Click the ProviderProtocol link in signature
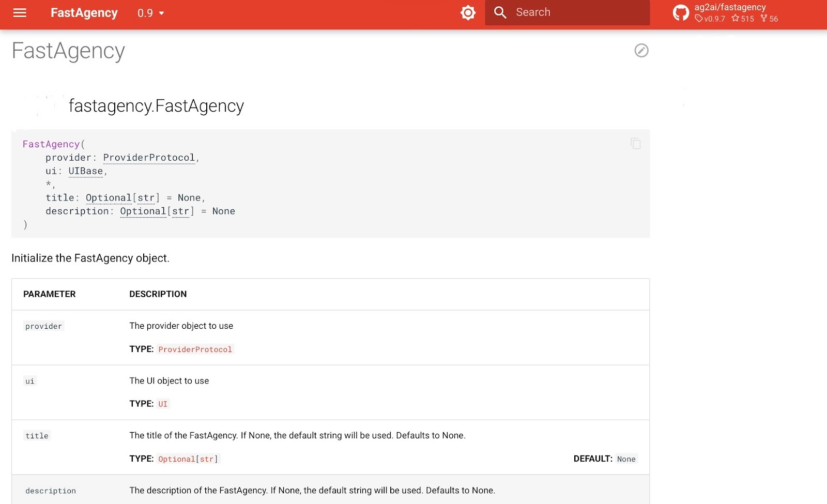 (x=149, y=158)
